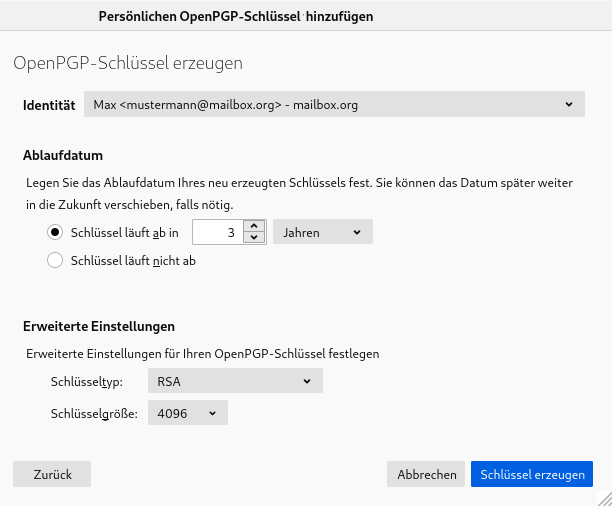
Task: Click the Identität label
Action: (x=49, y=105)
